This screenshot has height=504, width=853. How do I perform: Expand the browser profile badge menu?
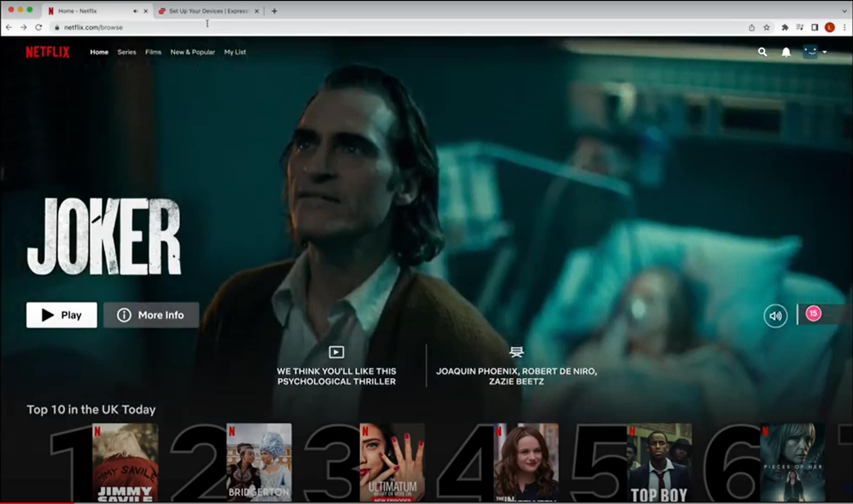(x=830, y=27)
